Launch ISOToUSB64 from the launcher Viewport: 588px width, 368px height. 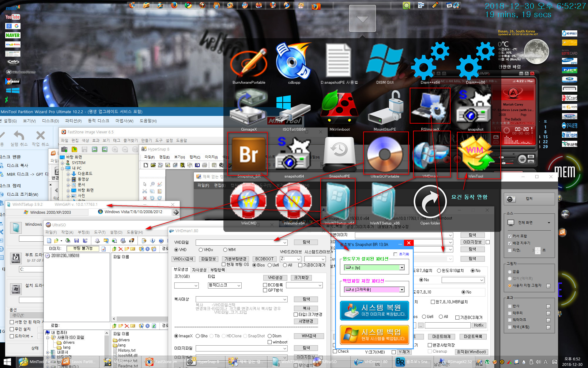click(x=294, y=109)
